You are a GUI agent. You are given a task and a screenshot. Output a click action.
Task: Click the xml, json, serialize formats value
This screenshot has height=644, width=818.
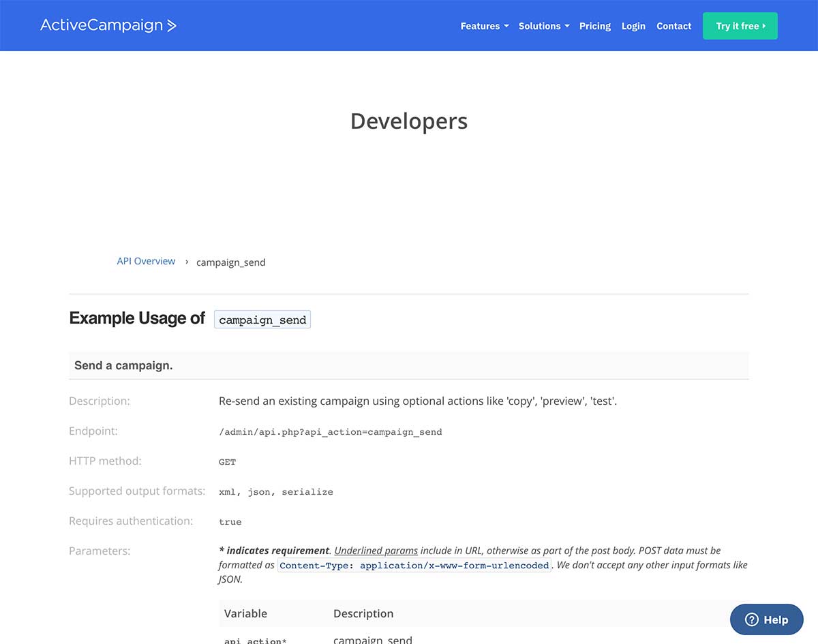tap(276, 492)
